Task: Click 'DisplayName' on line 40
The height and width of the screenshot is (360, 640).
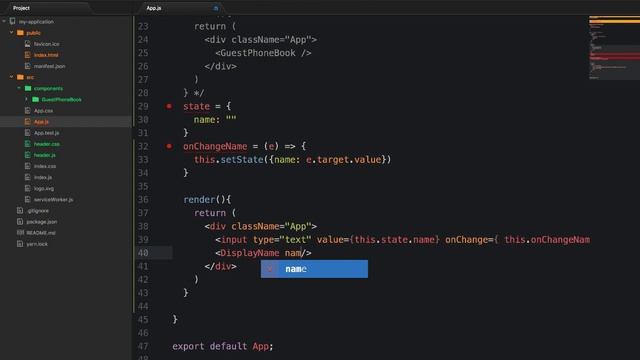Action: coord(250,253)
